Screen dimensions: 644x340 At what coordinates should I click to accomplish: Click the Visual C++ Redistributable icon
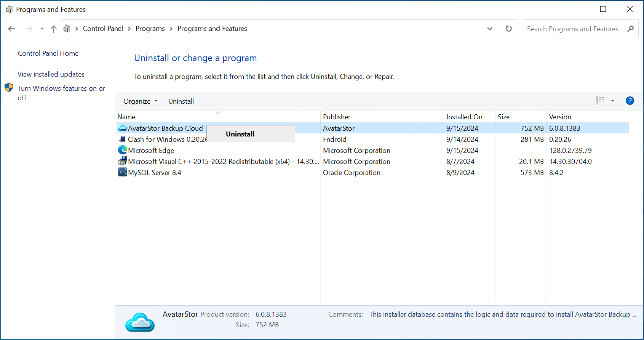click(122, 161)
